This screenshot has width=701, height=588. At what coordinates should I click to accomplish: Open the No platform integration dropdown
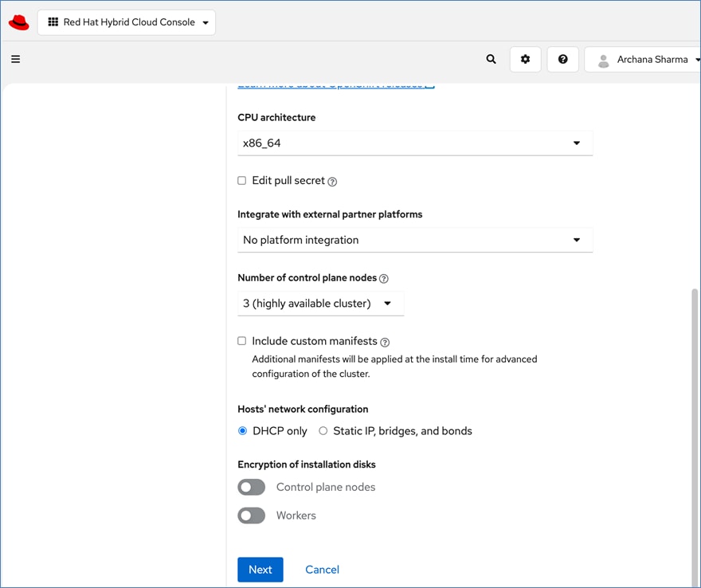415,240
